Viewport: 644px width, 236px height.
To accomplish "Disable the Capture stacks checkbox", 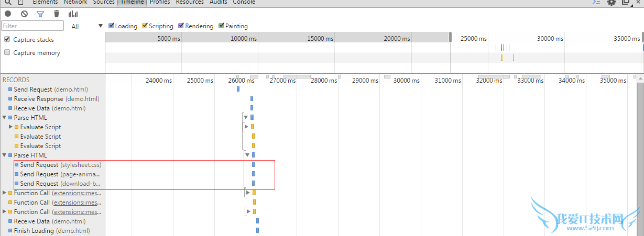I will pyautogui.click(x=7, y=39).
